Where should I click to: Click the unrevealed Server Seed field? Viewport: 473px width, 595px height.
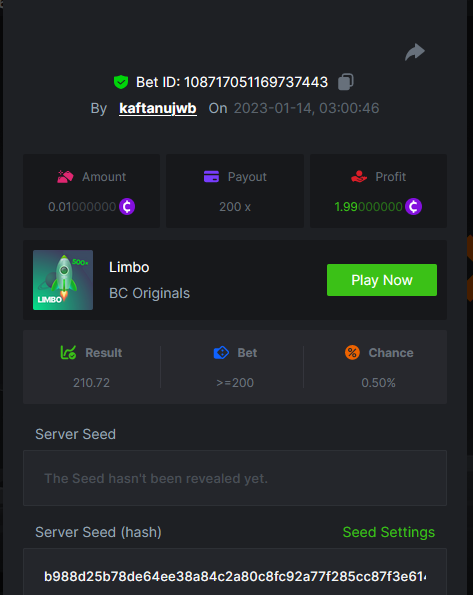click(x=235, y=478)
